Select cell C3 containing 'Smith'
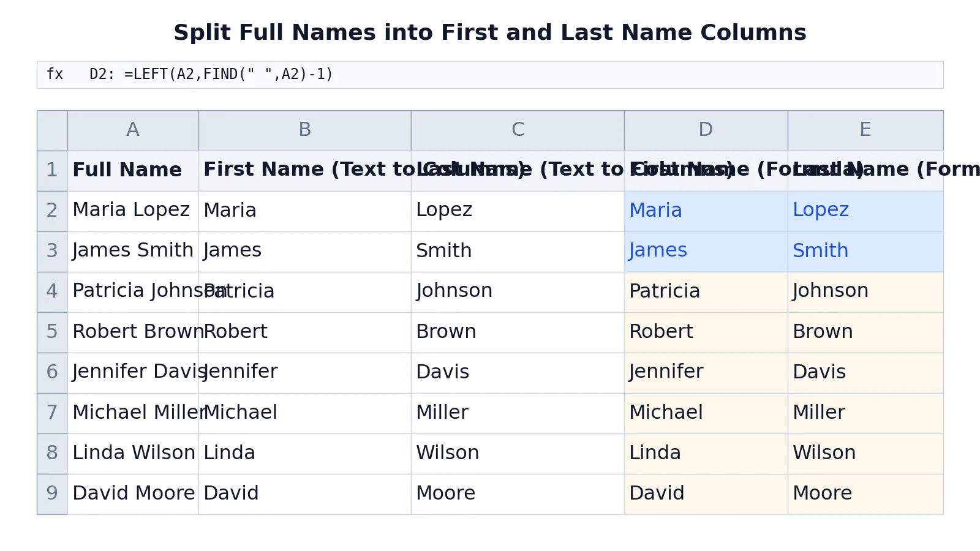Viewport: 980px width, 551px height. point(518,252)
